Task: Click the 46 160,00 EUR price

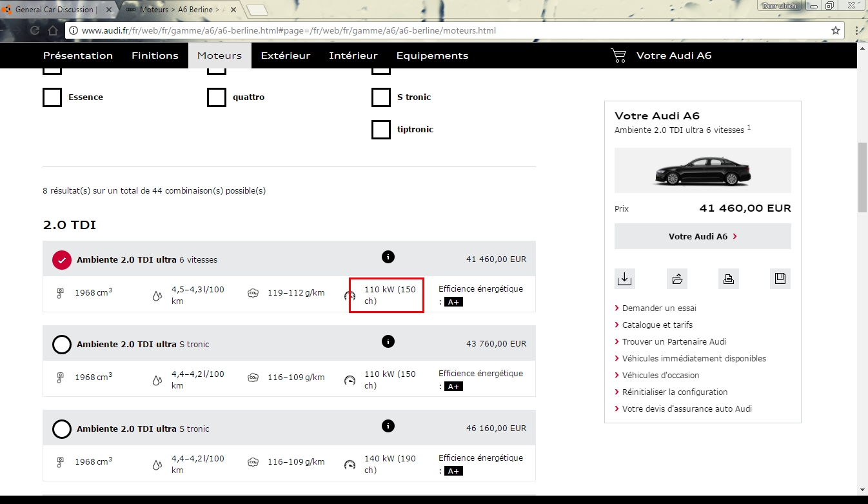Action: 496,428
